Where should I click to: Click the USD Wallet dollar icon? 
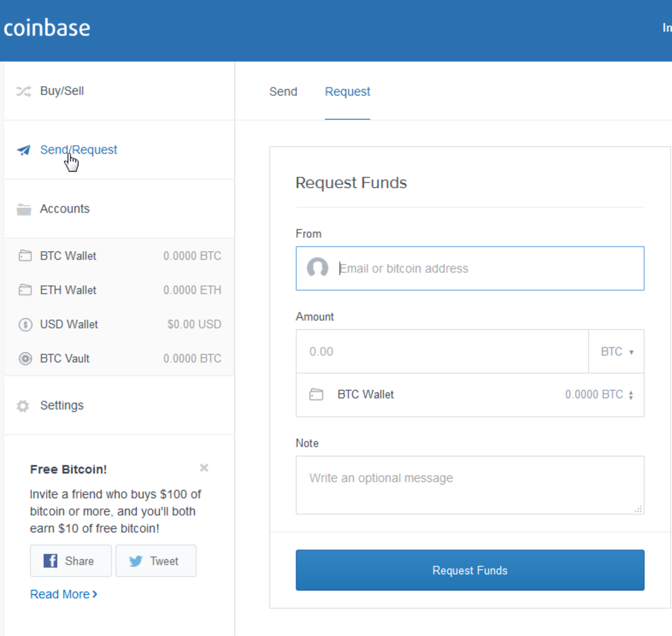tap(25, 324)
